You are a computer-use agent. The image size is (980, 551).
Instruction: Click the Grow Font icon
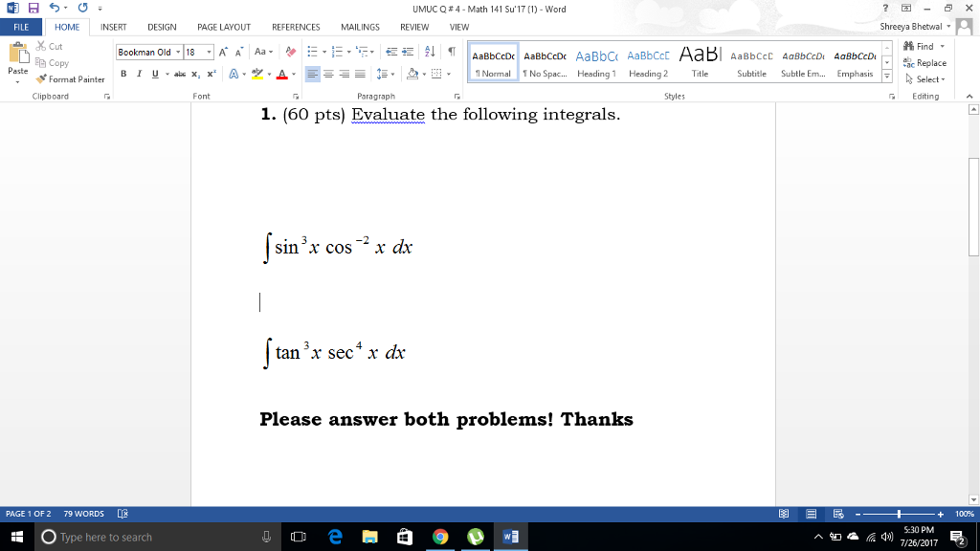pyautogui.click(x=225, y=52)
